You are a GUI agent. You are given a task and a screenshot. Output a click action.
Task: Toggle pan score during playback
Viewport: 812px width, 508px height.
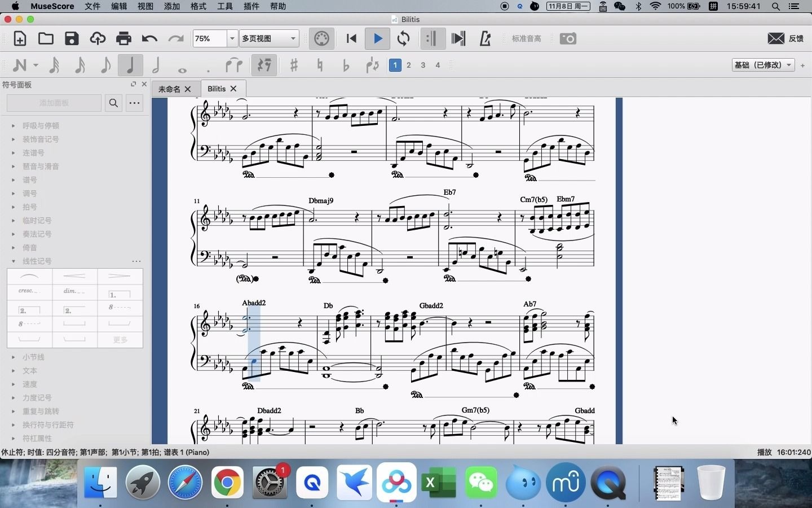458,38
